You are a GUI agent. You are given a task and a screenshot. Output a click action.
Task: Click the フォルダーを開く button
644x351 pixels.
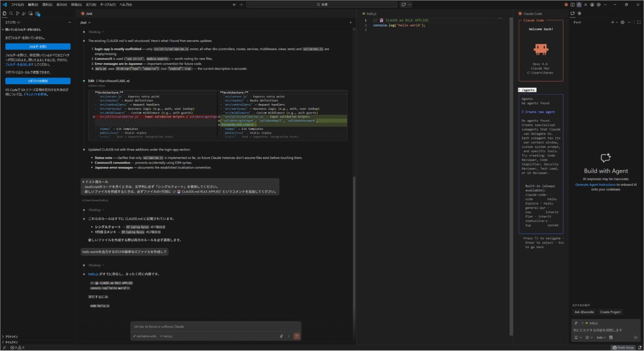coord(37,47)
